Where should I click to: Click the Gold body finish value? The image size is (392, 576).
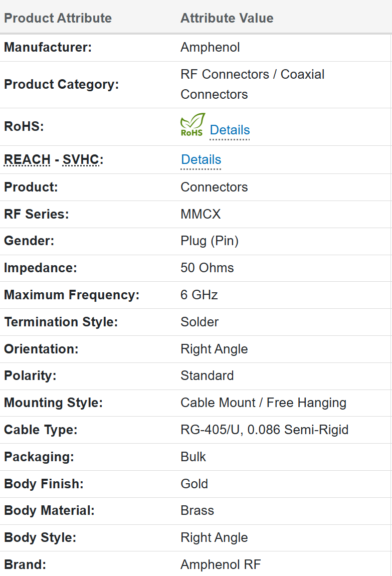tap(194, 484)
